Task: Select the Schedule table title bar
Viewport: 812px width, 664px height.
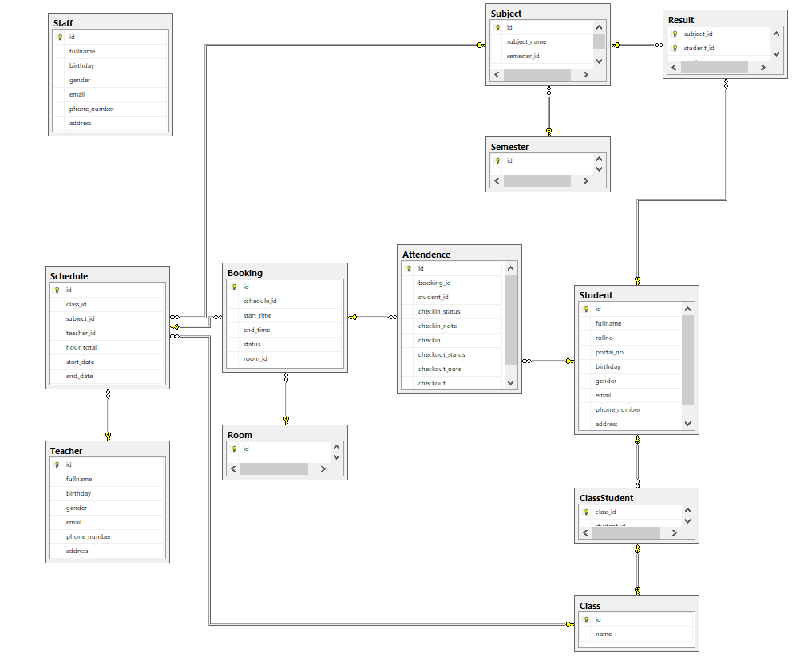Action: click(107, 276)
